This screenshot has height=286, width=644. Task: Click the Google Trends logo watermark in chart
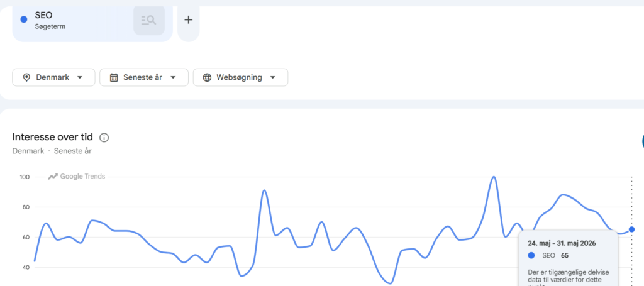76,177
